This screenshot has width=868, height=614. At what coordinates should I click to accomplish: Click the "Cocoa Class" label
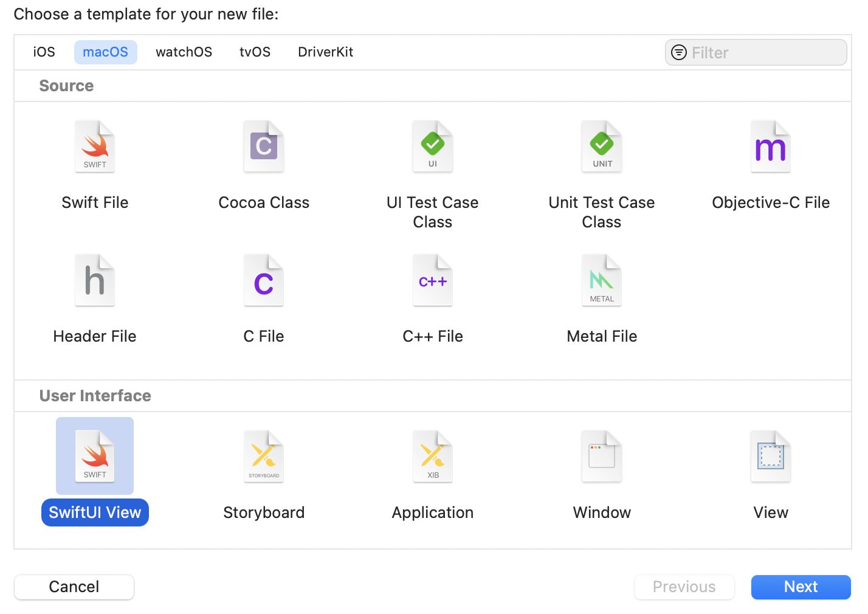pyautogui.click(x=264, y=202)
